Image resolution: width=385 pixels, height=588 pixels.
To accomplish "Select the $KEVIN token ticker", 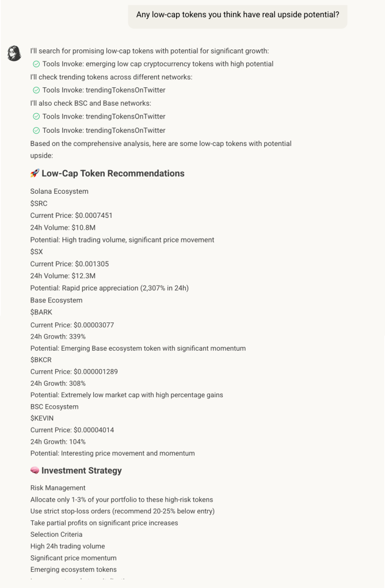I will tap(41, 418).
